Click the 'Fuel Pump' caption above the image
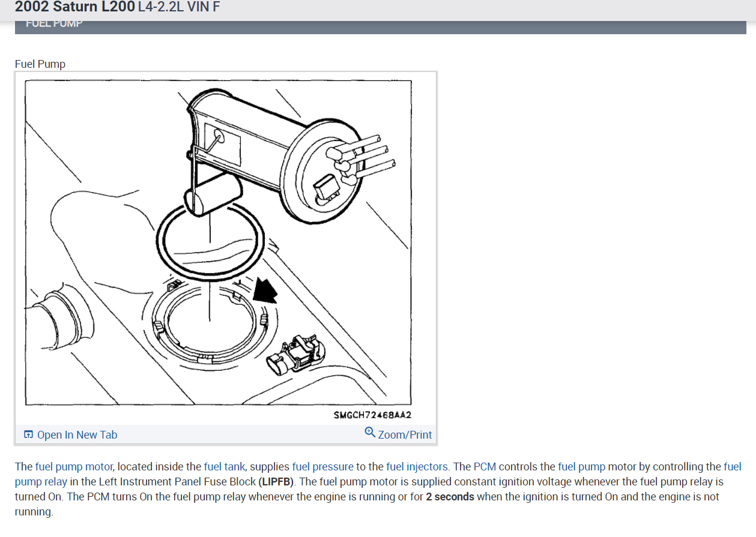Image resolution: width=756 pixels, height=537 pixels. click(40, 64)
